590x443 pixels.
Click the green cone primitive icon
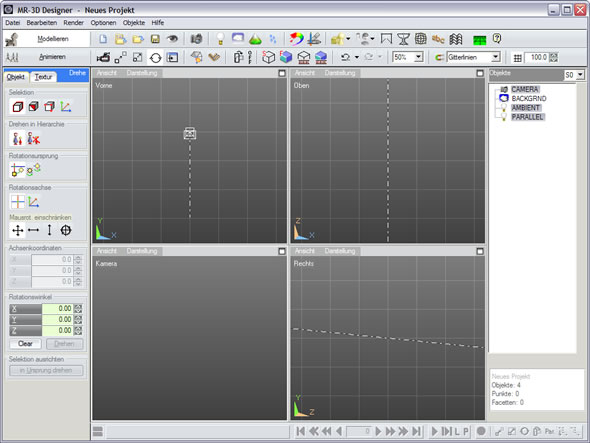pyautogui.click(x=255, y=39)
